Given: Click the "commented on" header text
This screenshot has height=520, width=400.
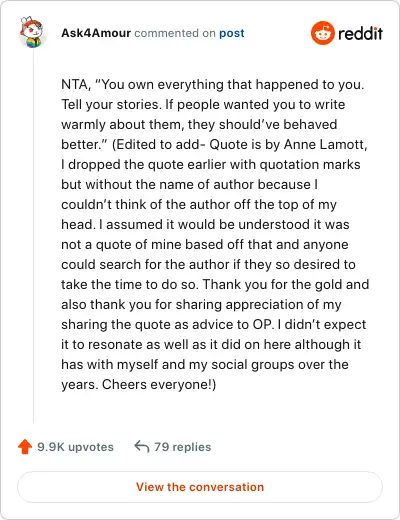Looking at the screenshot, I should point(175,33).
